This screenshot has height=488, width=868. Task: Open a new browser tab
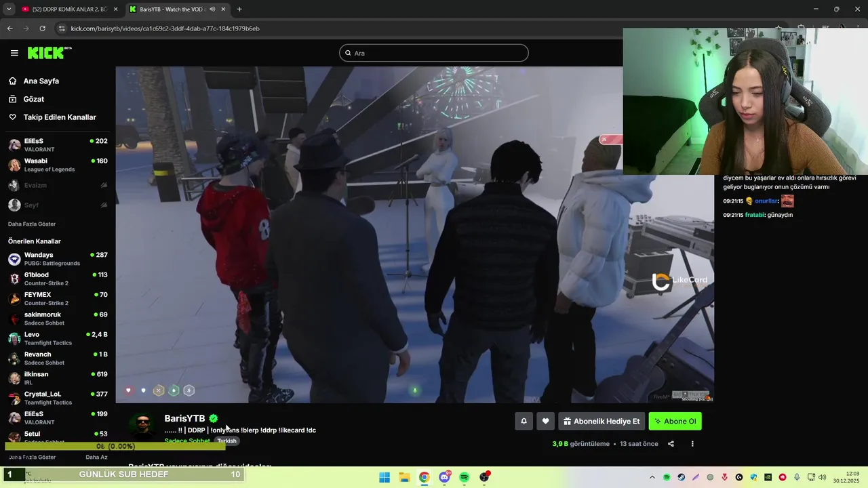[239, 9]
